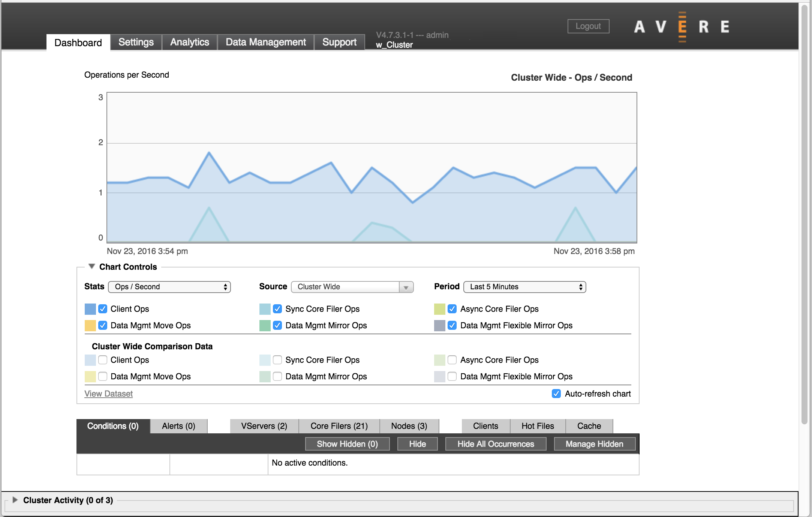The height and width of the screenshot is (517, 812).
Task: Open the Stats dropdown Ops / Second
Action: [x=169, y=287]
